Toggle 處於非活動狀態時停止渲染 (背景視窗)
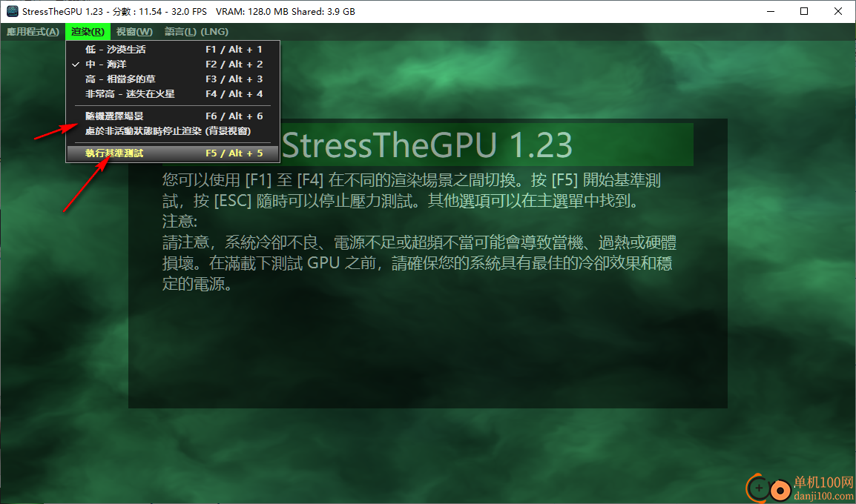Viewport: 856px width, 504px height. [x=173, y=131]
